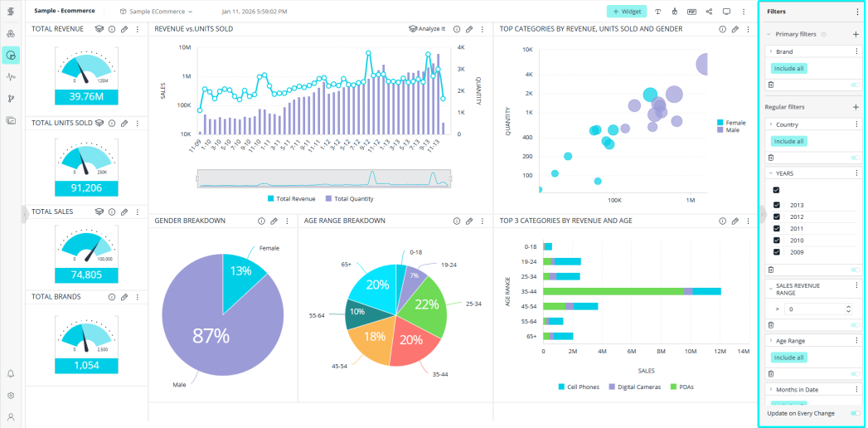Expand the Country filter chevron
Viewport: 868px width, 428px height.
point(770,124)
